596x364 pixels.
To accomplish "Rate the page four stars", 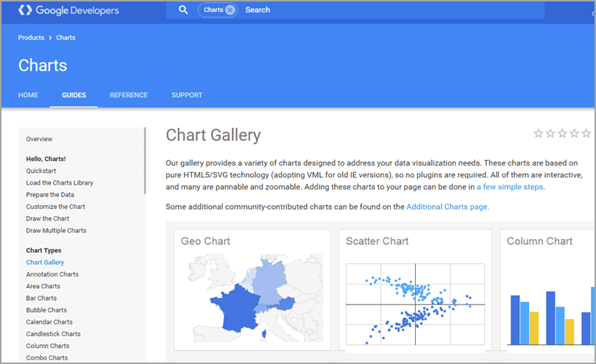I will pos(575,133).
